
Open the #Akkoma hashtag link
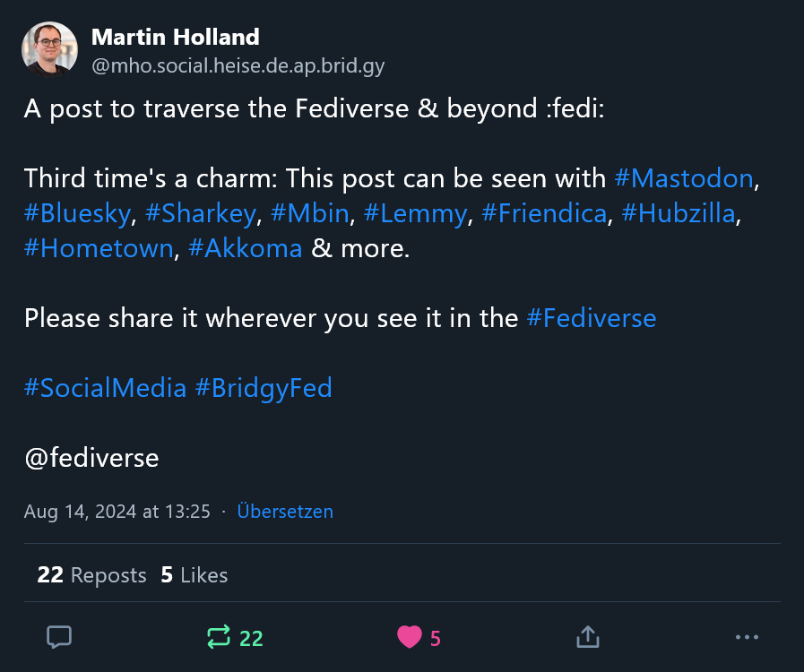tap(246, 248)
